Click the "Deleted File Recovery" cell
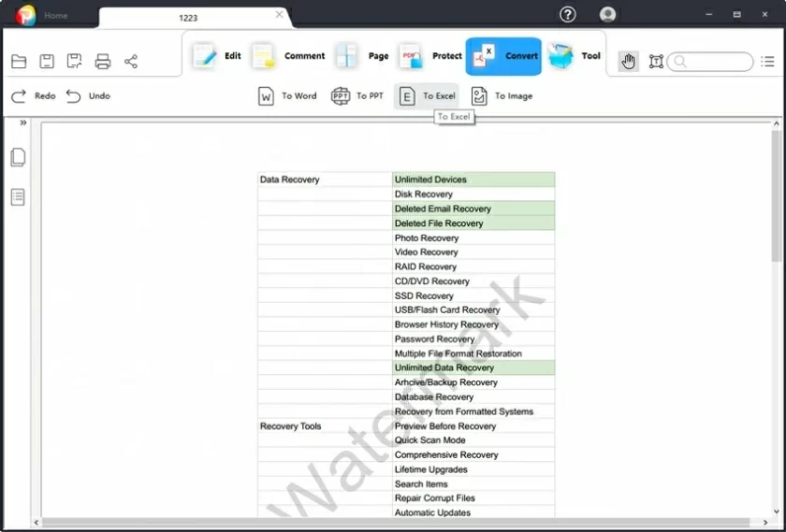The image size is (786, 532). coord(473,223)
